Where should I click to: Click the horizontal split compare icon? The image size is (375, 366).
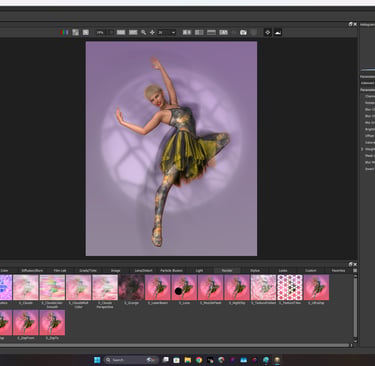pos(211,32)
